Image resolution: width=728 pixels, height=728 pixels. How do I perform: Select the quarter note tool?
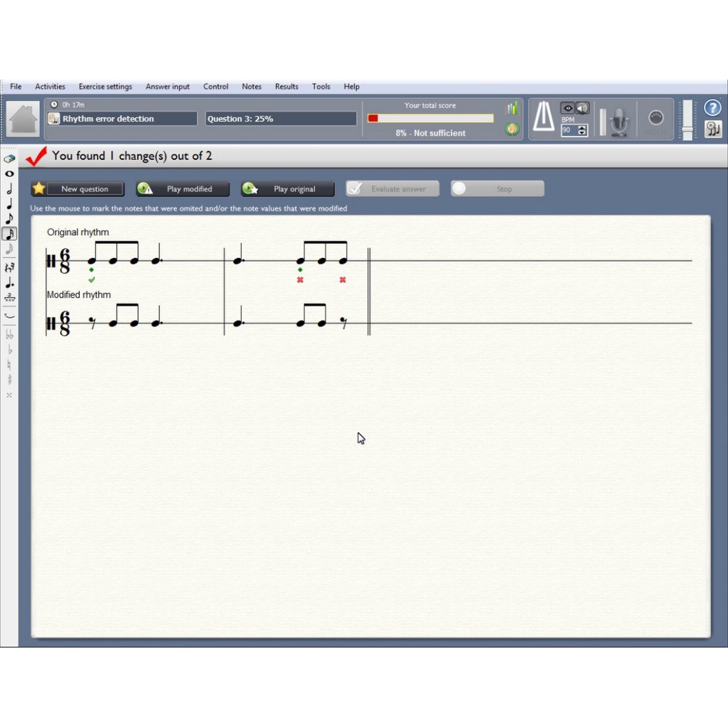click(9, 203)
